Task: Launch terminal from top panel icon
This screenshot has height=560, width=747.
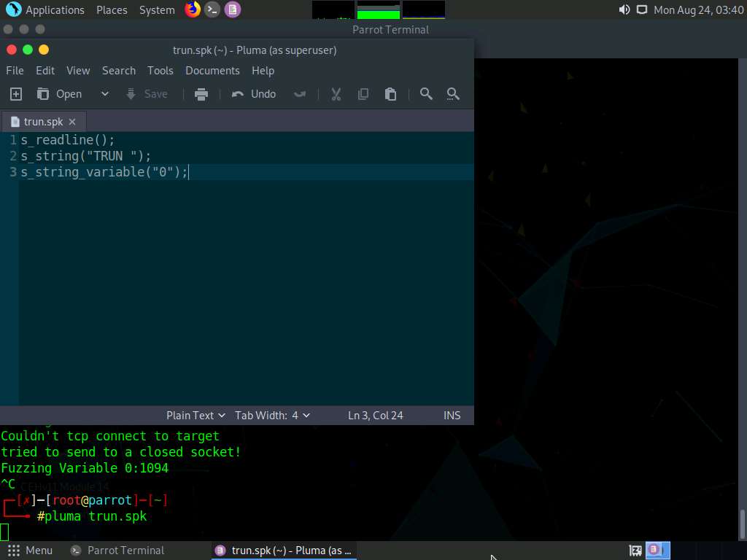Action: point(212,9)
